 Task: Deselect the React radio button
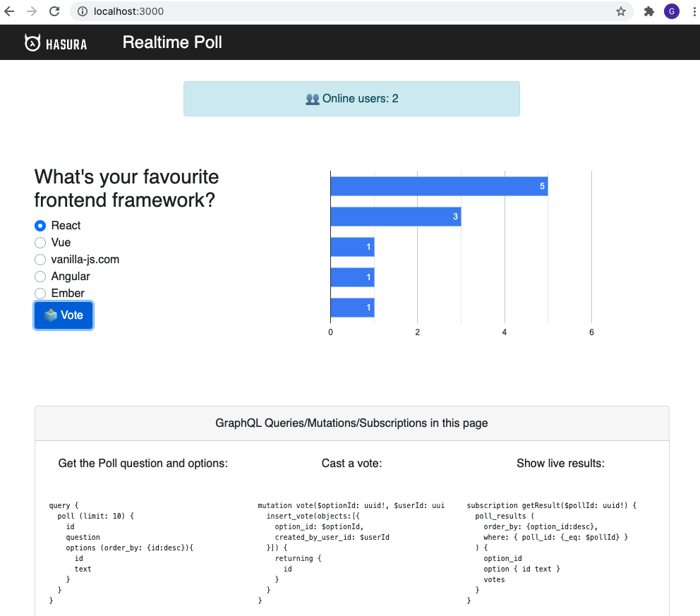tap(40, 225)
